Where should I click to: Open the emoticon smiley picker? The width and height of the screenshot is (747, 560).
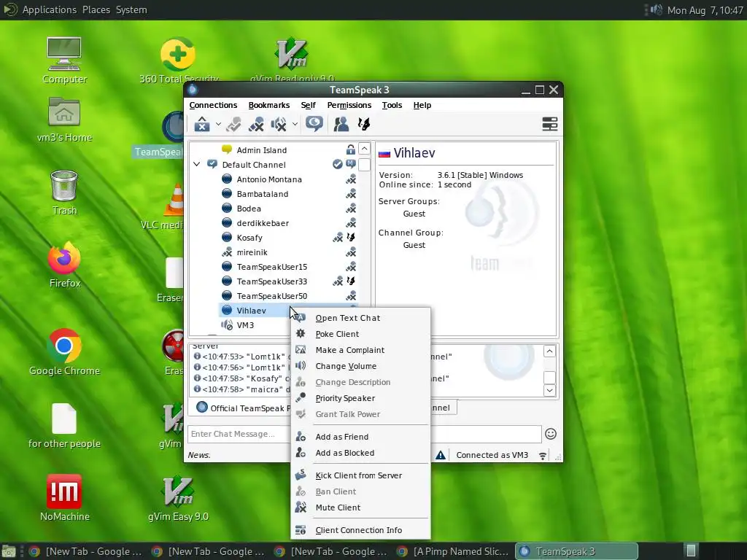point(551,434)
